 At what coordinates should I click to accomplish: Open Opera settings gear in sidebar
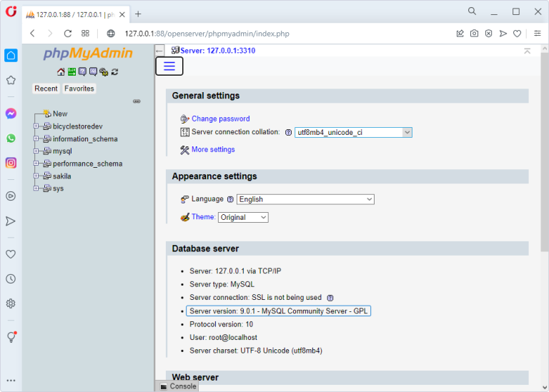point(11,303)
